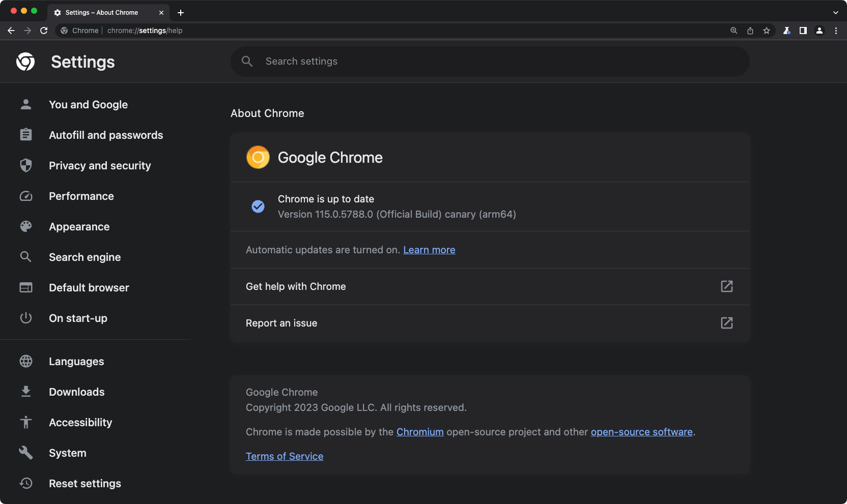This screenshot has width=847, height=504.
Task: Click the person icon for You and Google
Action: click(x=26, y=104)
